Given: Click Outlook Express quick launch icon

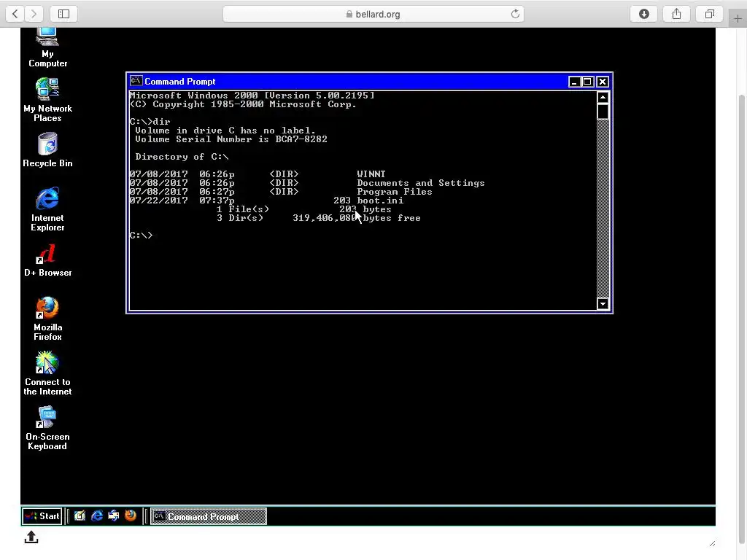Looking at the screenshot, I should [113, 516].
